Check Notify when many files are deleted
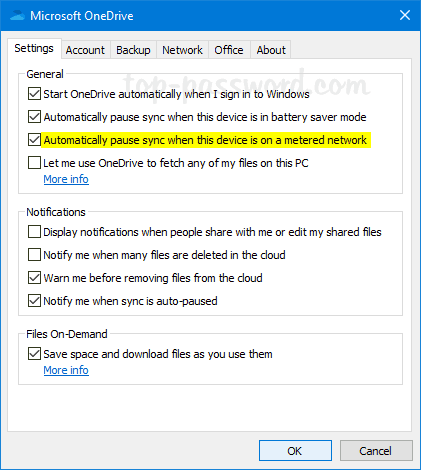Viewport: 421px width, 470px height. [35, 255]
